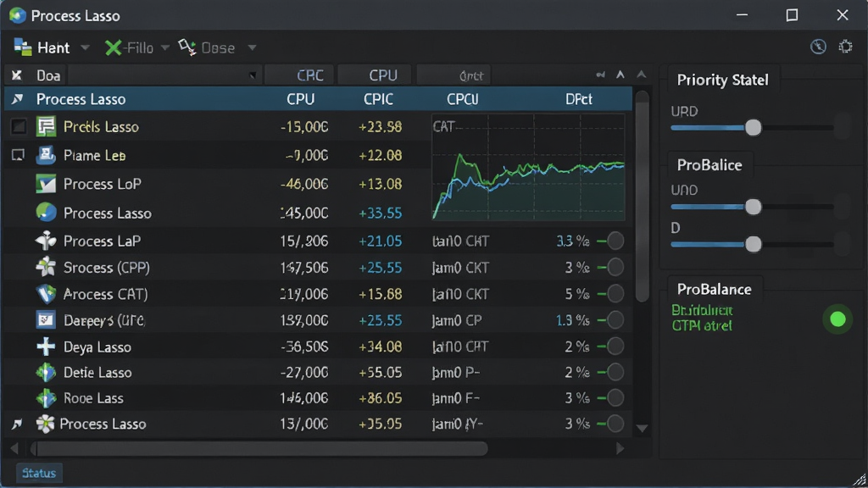
Task: Sort by the CPCU column header
Action: [x=463, y=99]
